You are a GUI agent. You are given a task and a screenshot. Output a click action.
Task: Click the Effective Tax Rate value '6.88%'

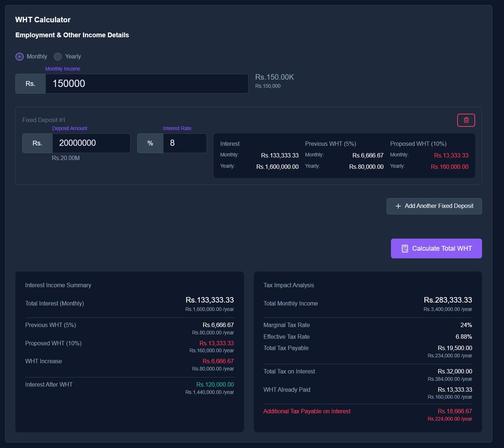(464, 337)
